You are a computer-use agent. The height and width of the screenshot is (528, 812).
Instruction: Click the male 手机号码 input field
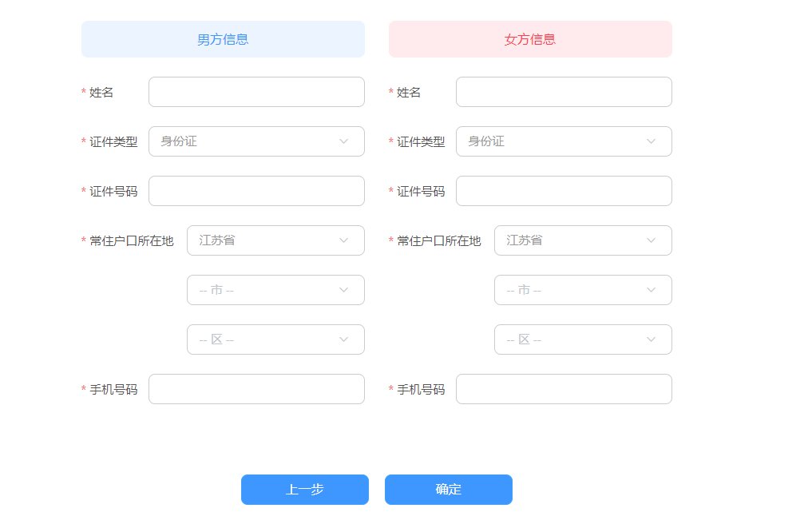point(256,389)
